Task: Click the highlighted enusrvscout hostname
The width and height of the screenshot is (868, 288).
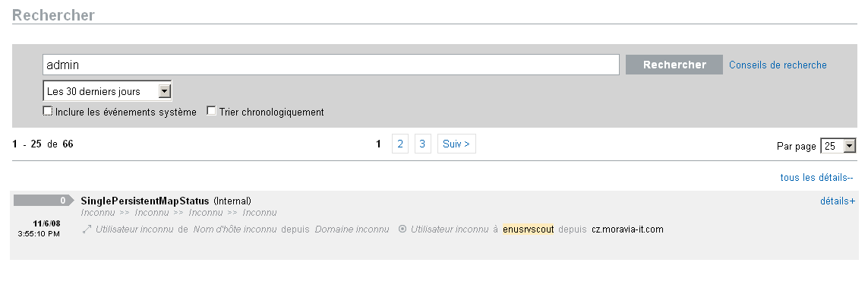Action: point(528,229)
